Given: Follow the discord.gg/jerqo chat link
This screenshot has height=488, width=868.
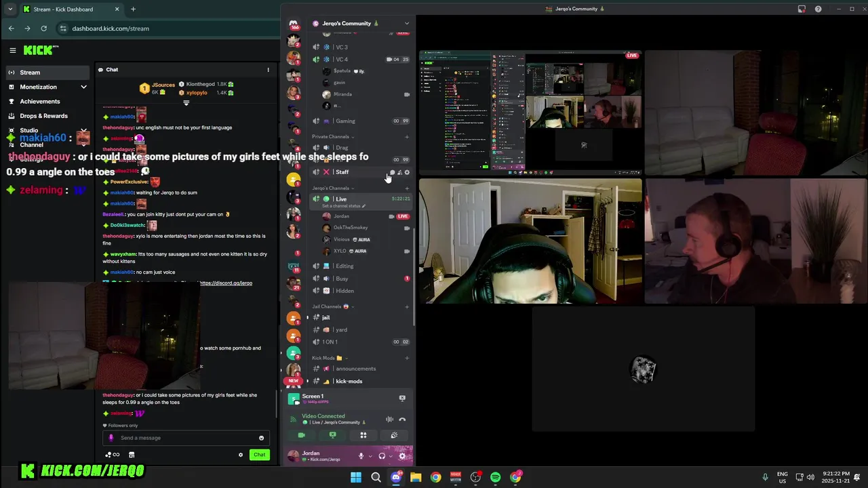Looking at the screenshot, I should click(226, 283).
